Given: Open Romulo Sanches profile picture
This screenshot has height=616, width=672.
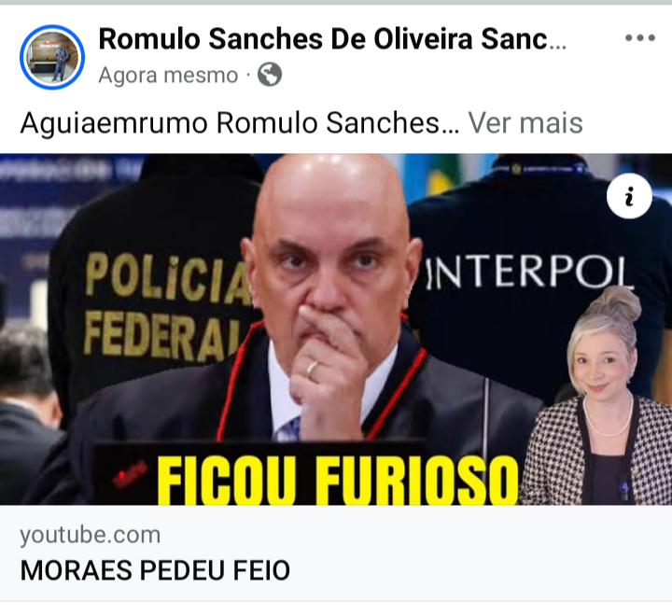Looking at the screenshot, I should coord(52,57).
